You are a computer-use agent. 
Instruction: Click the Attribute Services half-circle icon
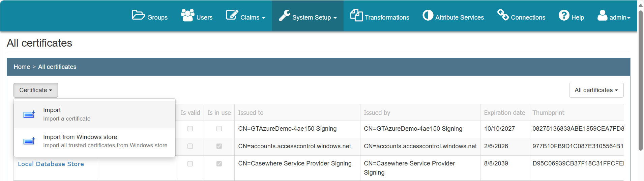(x=428, y=15)
